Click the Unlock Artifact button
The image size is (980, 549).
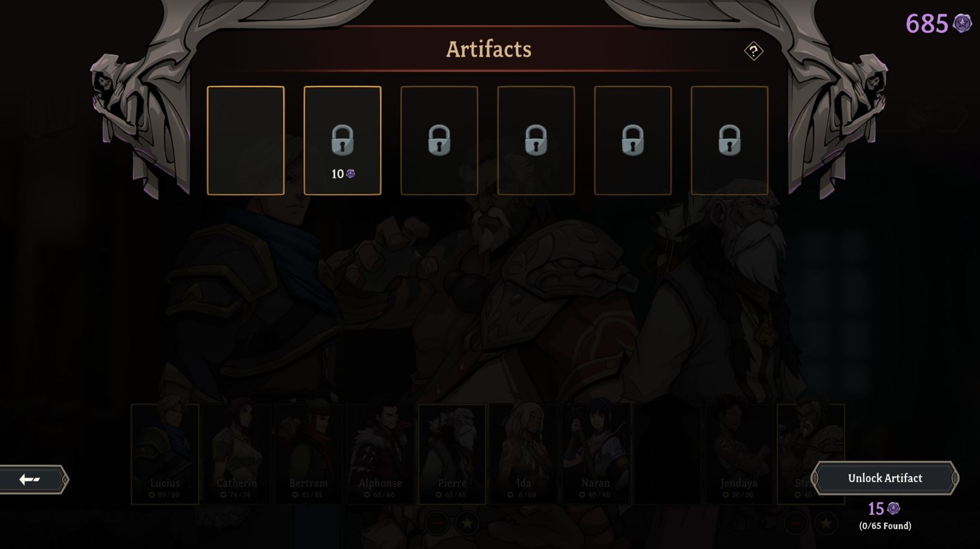click(x=885, y=478)
